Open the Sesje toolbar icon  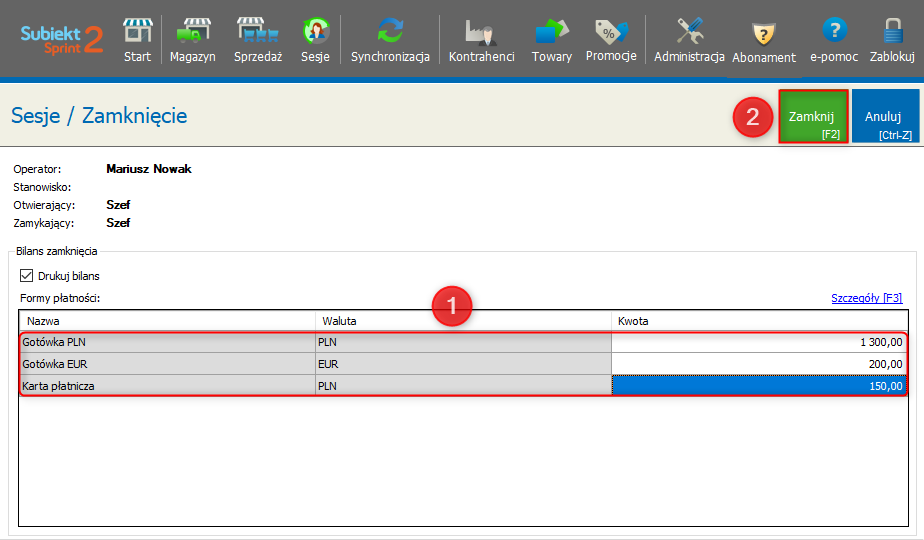pos(315,40)
